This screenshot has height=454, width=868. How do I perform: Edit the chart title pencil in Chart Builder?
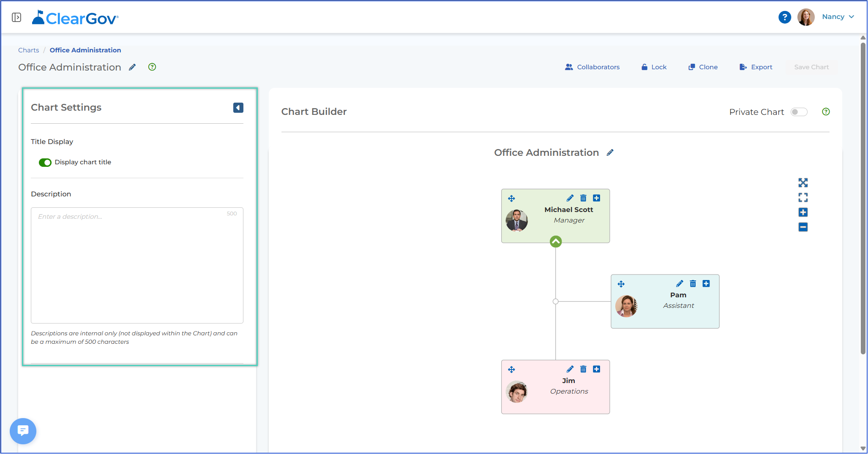tap(610, 153)
